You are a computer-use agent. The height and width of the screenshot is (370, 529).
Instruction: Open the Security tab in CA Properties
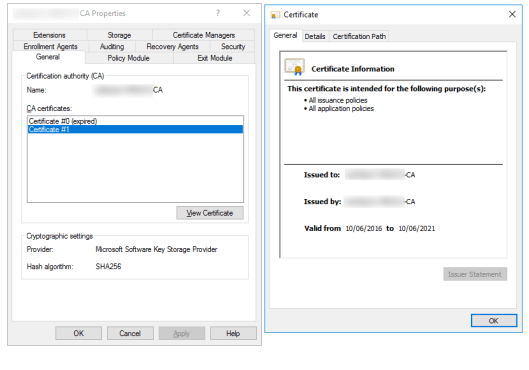pos(233,47)
